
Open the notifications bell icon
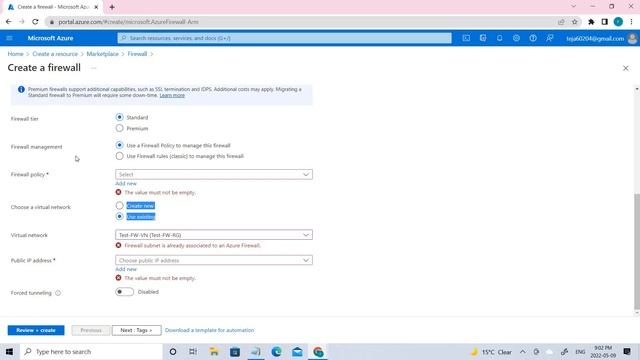point(500,38)
